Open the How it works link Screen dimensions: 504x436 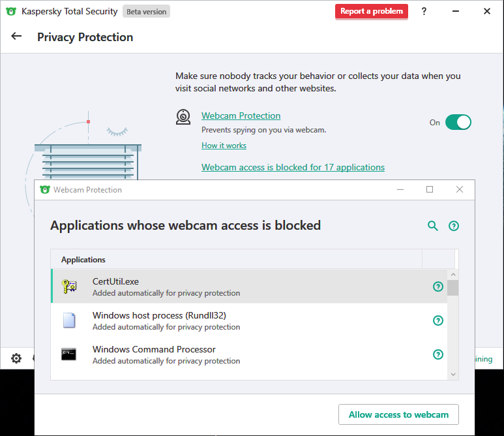click(x=224, y=146)
